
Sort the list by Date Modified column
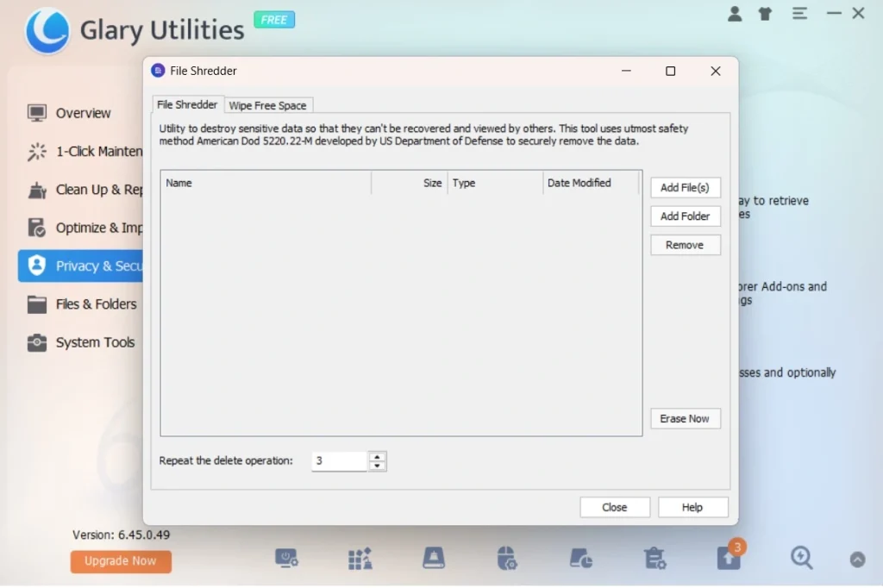tap(592, 183)
